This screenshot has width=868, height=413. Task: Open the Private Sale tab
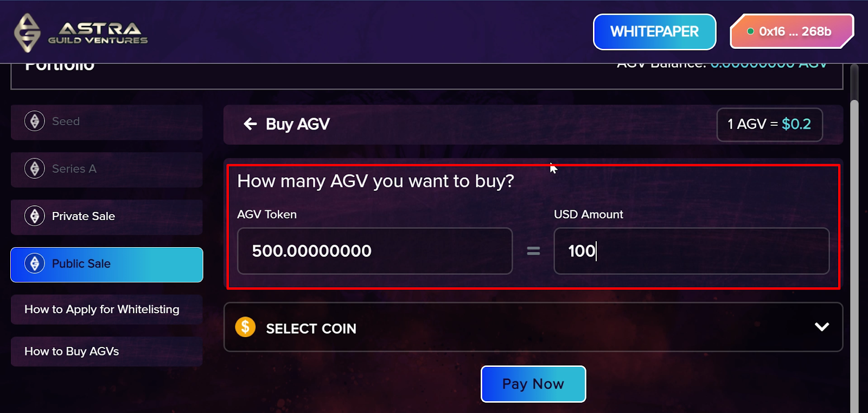pos(107,217)
